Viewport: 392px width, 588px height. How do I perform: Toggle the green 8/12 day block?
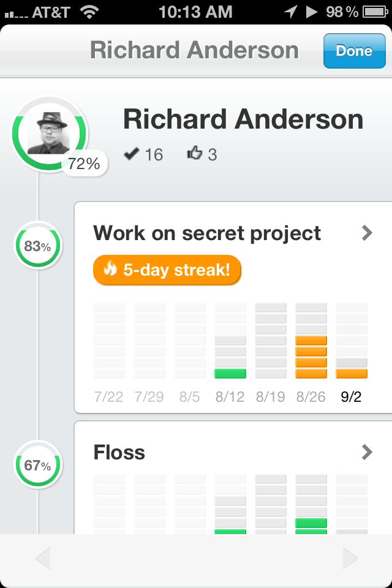point(230,374)
